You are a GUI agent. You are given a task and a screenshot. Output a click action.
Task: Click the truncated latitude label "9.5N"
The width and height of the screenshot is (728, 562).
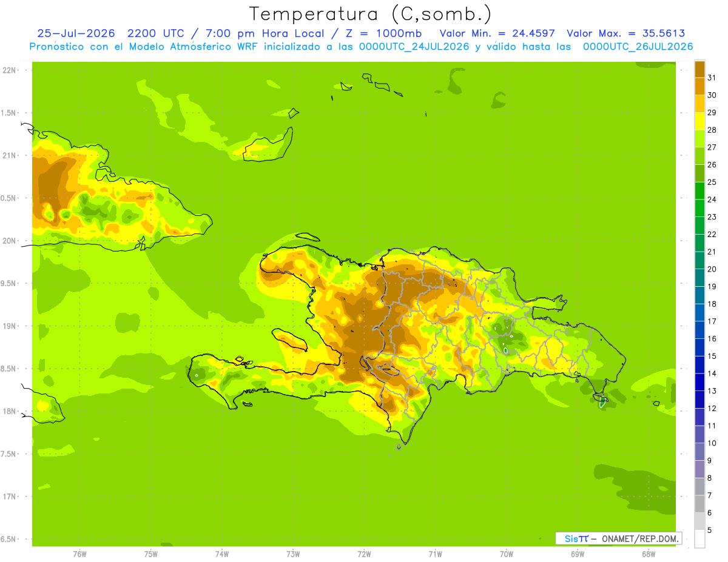click(x=9, y=283)
